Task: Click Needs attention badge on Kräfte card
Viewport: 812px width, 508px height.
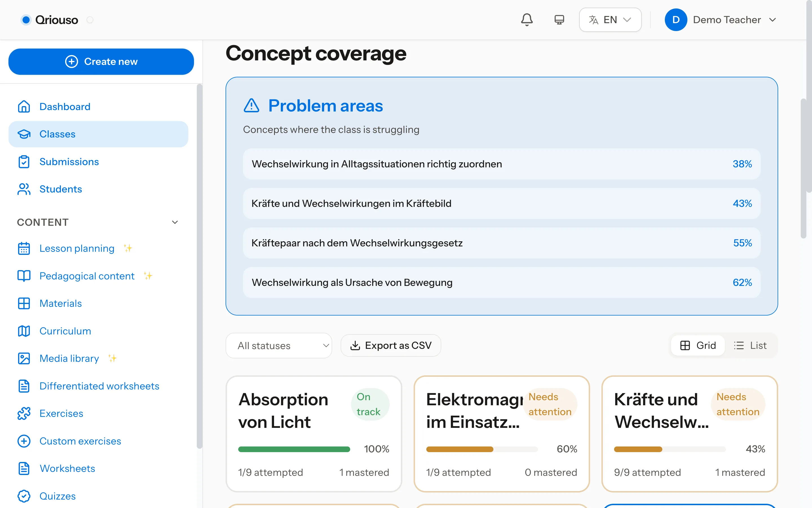Action: click(x=738, y=404)
